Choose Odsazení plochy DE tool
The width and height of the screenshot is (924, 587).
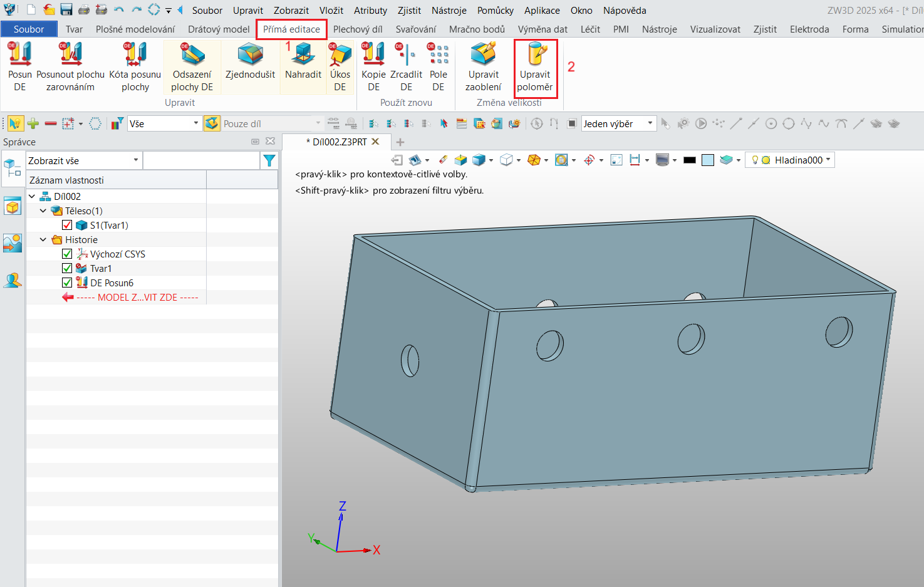click(192, 67)
